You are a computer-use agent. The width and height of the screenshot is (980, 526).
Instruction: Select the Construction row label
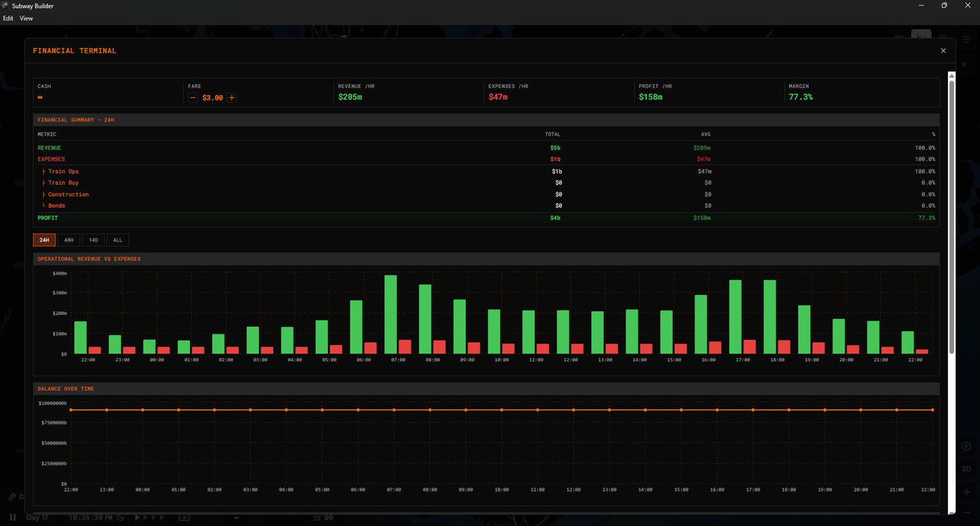(x=68, y=195)
